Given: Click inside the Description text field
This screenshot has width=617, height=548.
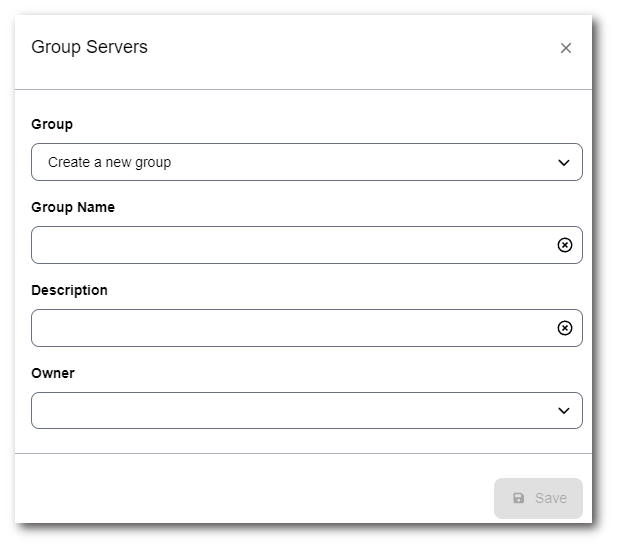Looking at the screenshot, I should [290, 328].
